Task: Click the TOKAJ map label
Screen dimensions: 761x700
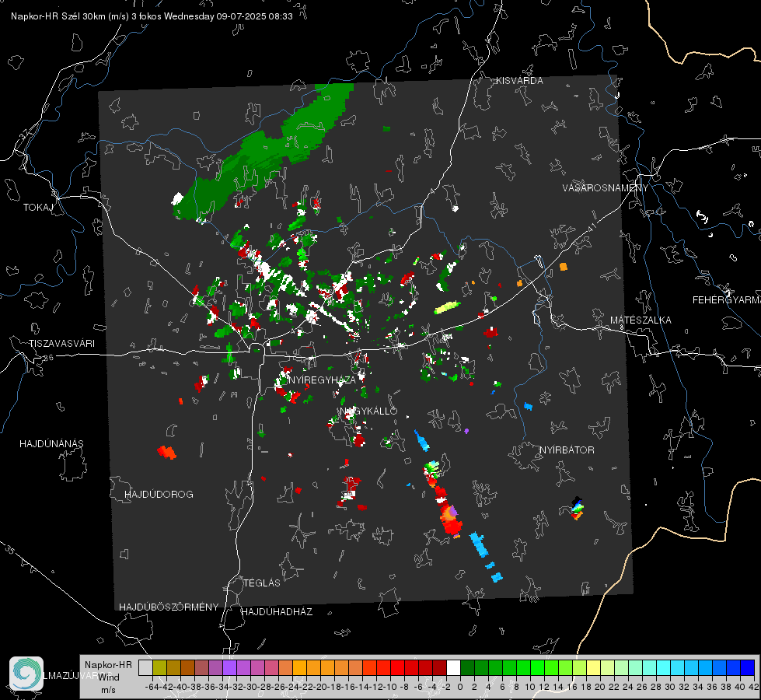Action: [x=38, y=208]
